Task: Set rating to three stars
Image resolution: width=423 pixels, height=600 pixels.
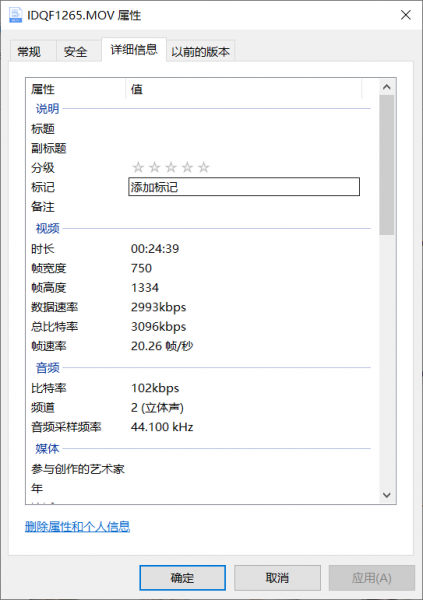Action: pos(171,167)
